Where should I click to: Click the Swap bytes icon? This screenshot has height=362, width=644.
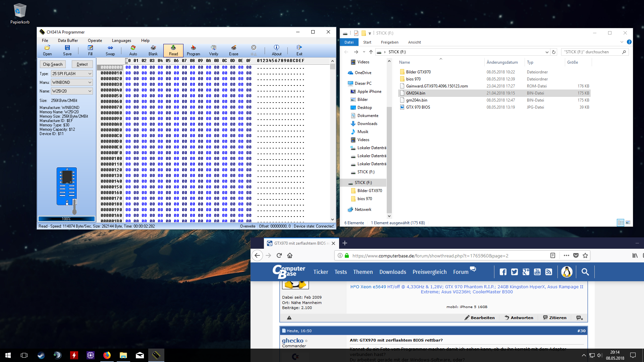(x=110, y=50)
